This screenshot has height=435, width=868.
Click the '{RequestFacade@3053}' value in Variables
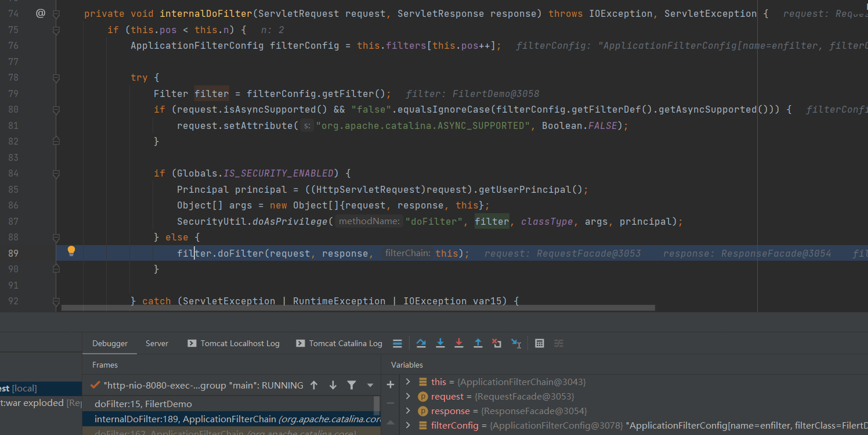click(x=525, y=396)
